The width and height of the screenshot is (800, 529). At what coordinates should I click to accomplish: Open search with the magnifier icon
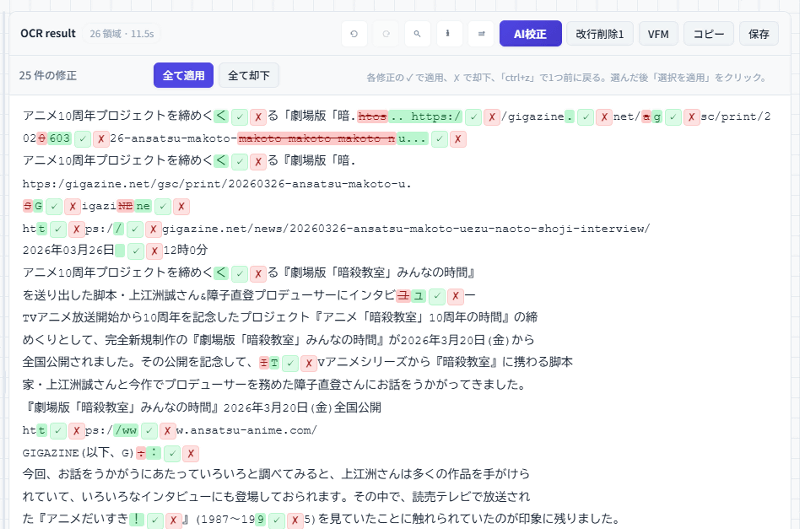pos(417,34)
